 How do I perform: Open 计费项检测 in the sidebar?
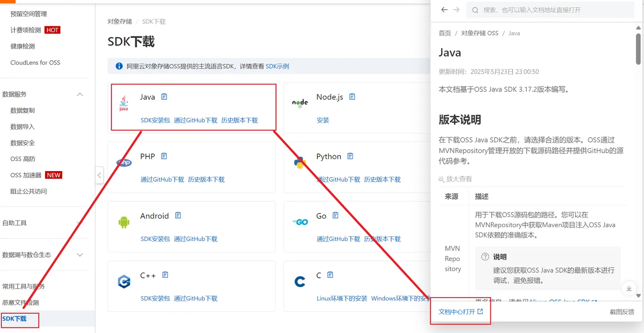[26, 30]
